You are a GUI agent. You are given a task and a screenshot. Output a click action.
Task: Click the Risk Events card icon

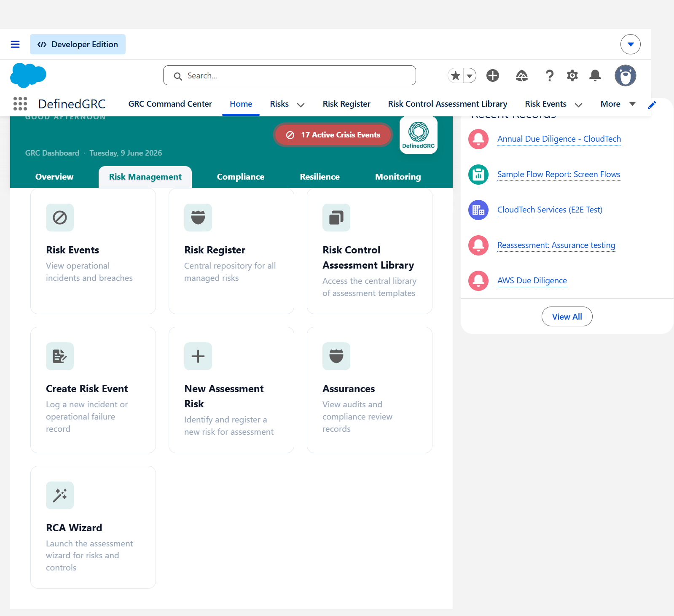(x=60, y=218)
